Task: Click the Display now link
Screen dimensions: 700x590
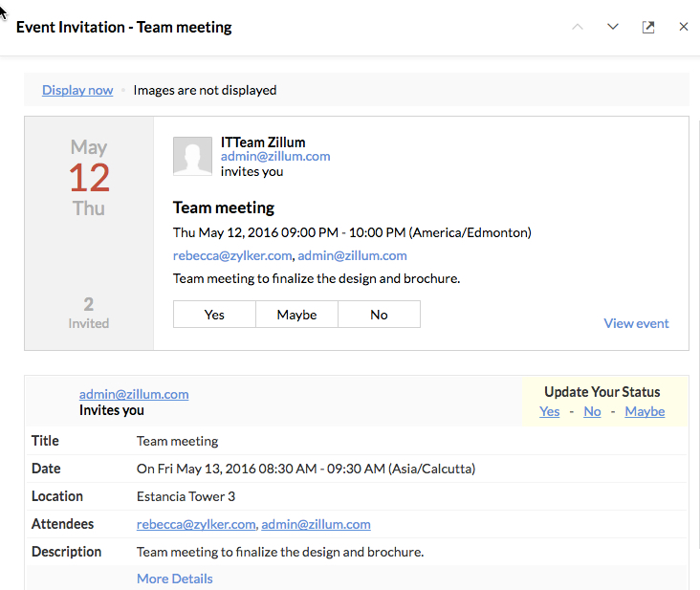Action: click(77, 90)
